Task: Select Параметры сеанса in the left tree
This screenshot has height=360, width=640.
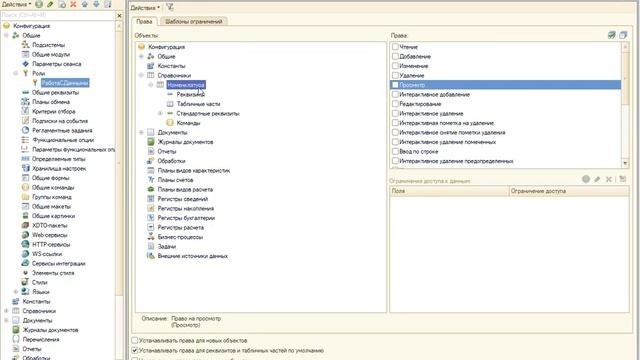Action: [x=57, y=64]
